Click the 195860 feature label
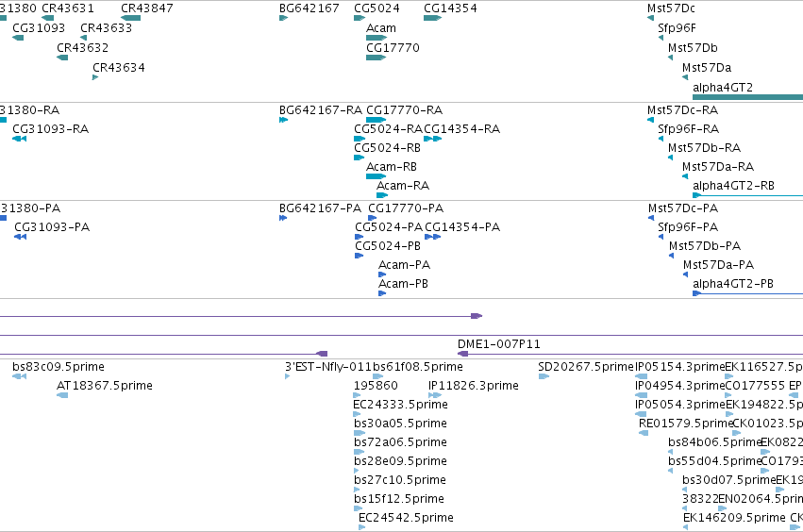The height and width of the screenshot is (532, 803). click(x=376, y=386)
